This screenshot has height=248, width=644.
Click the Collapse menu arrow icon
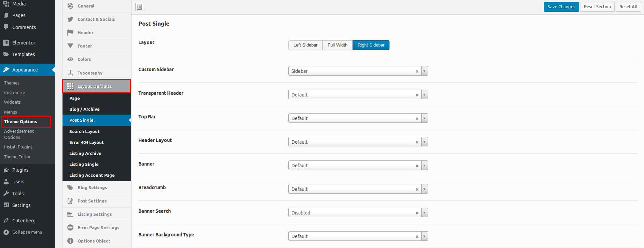click(x=6, y=232)
